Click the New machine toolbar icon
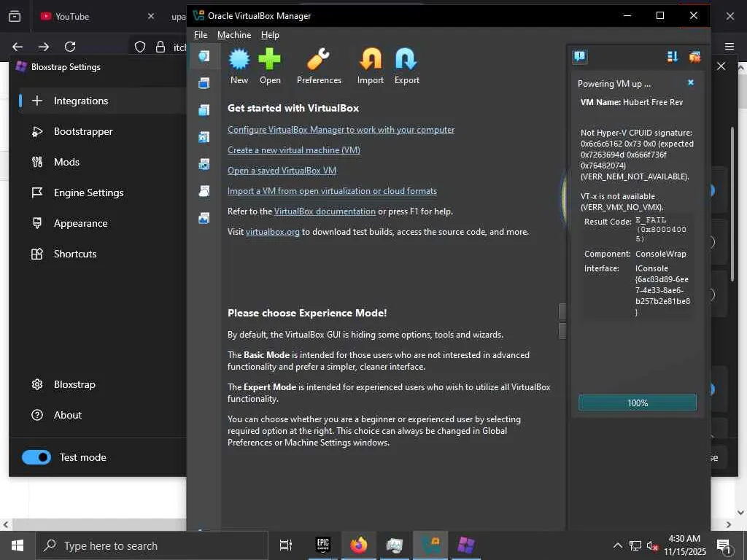This screenshot has width=747, height=560. click(x=239, y=66)
